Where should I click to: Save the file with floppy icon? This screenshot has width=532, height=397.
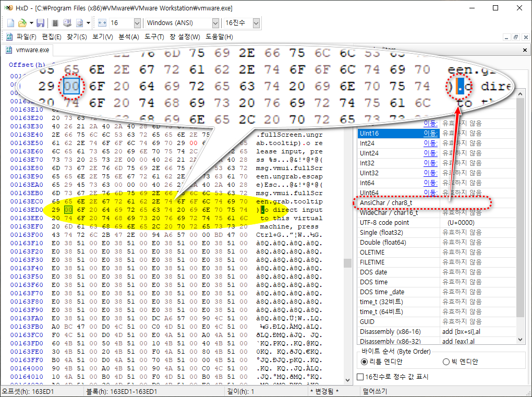pos(41,23)
